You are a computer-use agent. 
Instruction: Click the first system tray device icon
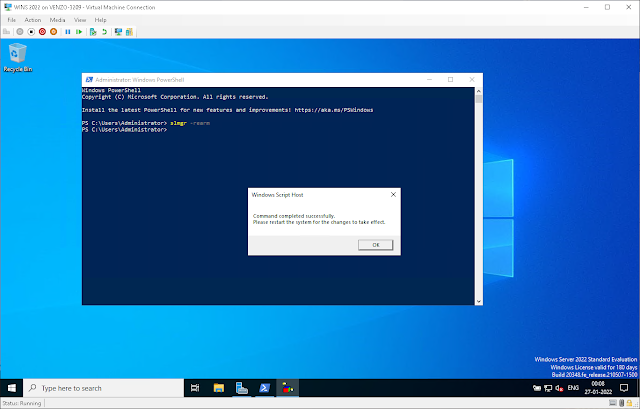pos(537,388)
